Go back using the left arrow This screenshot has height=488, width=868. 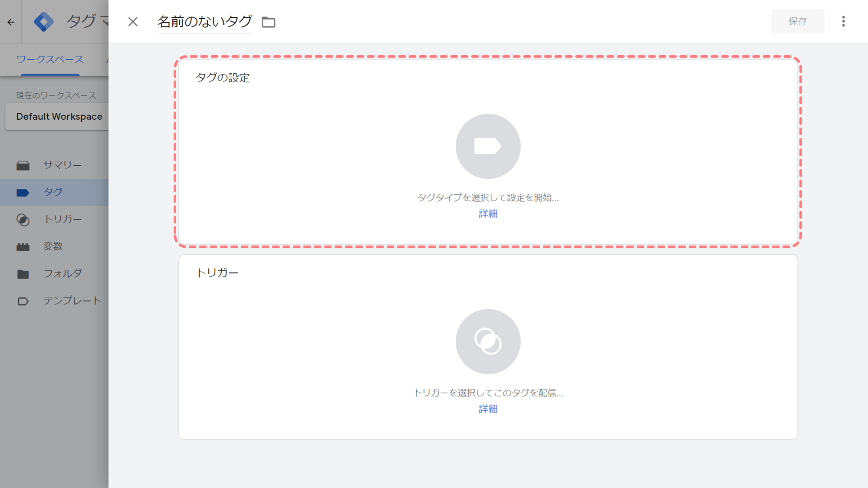click(x=11, y=22)
